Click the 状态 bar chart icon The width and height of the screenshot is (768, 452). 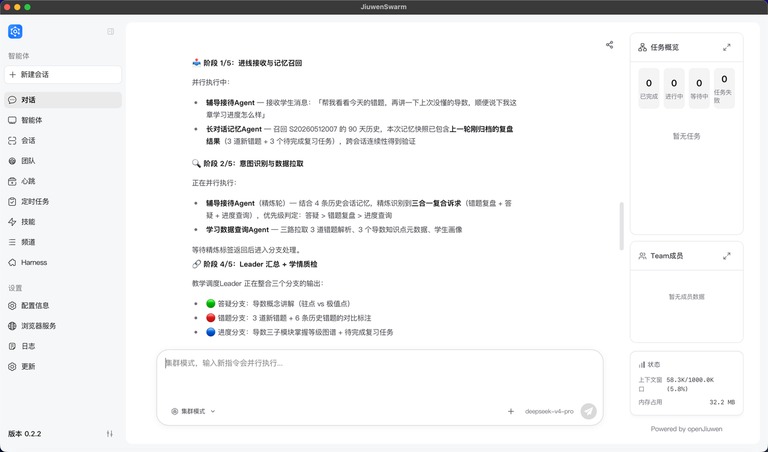coord(642,365)
